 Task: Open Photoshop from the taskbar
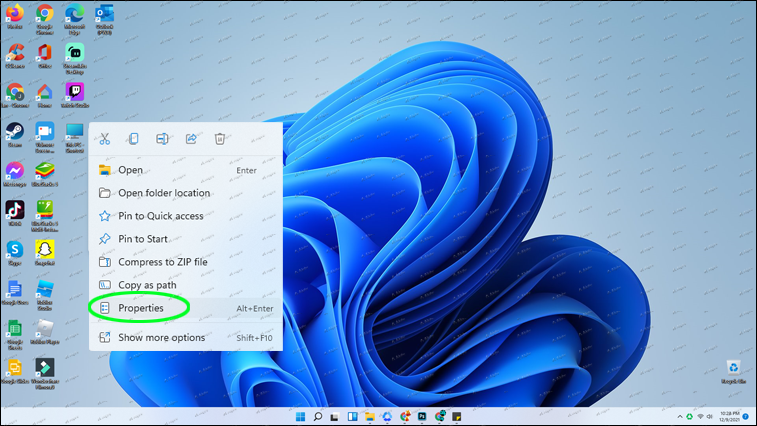[x=422, y=416]
